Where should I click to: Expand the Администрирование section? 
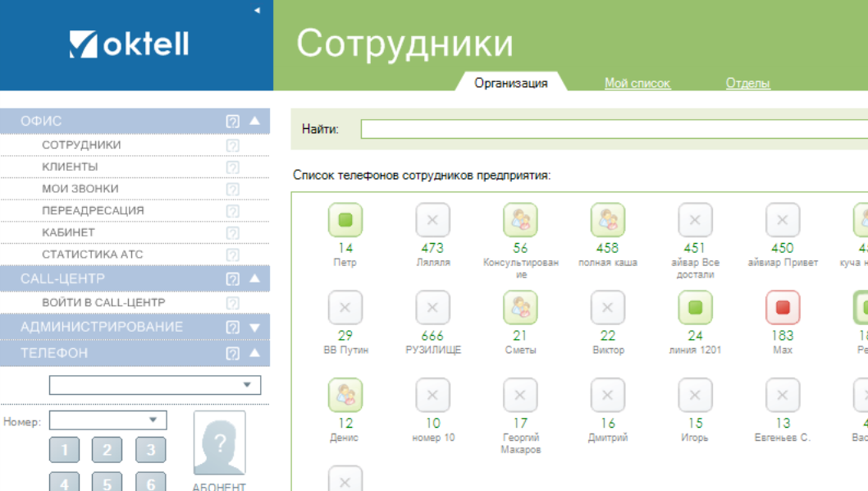click(254, 328)
